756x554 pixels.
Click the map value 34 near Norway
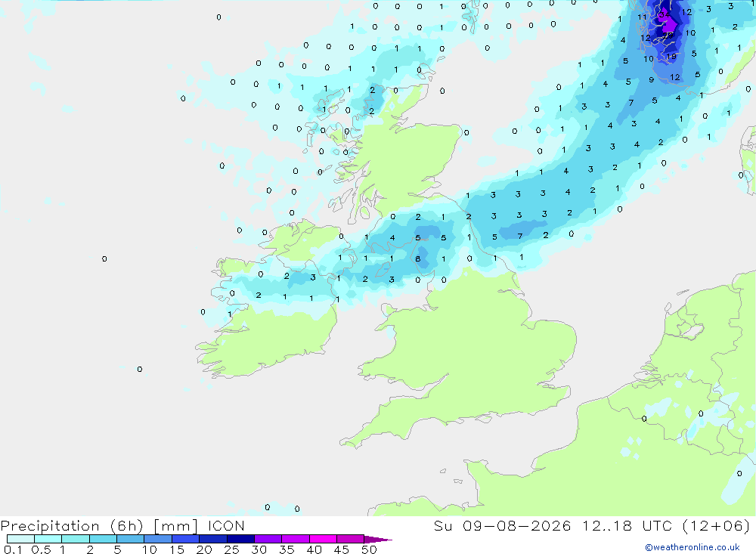pyautogui.click(x=665, y=14)
